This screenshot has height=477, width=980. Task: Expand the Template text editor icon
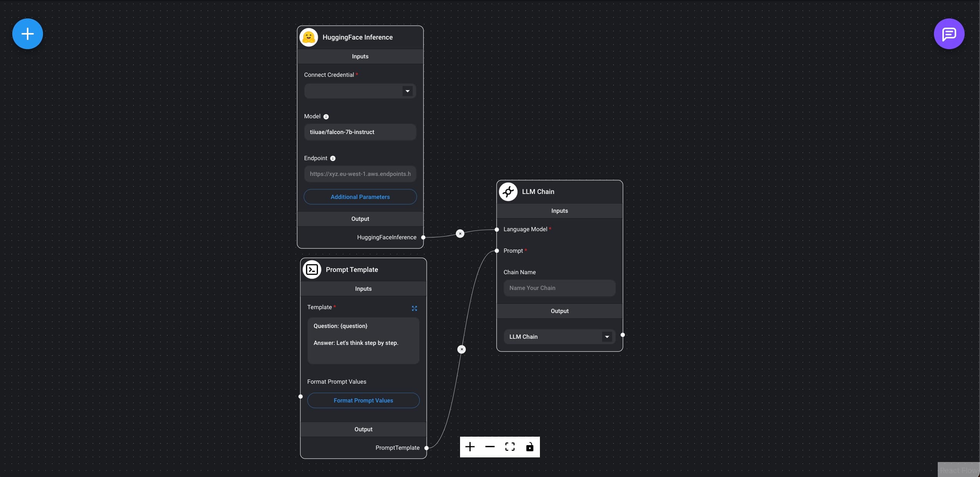[x=414, y=308]
